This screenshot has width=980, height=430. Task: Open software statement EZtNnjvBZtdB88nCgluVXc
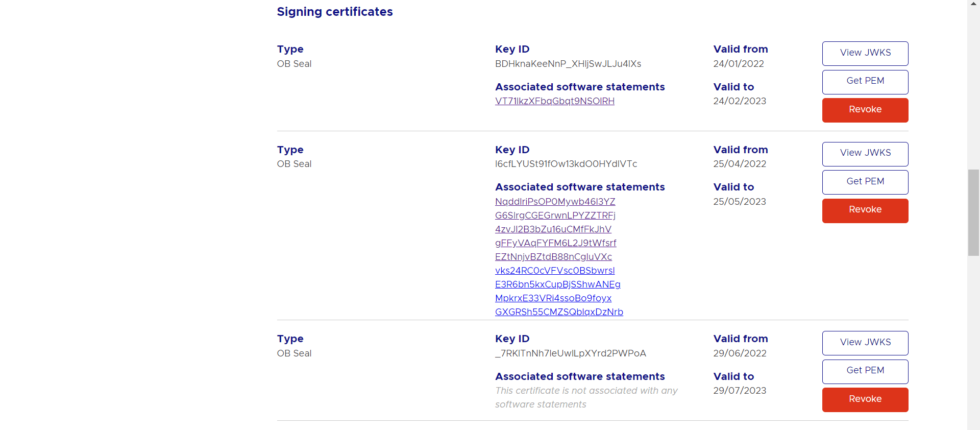tap(553, 257)
